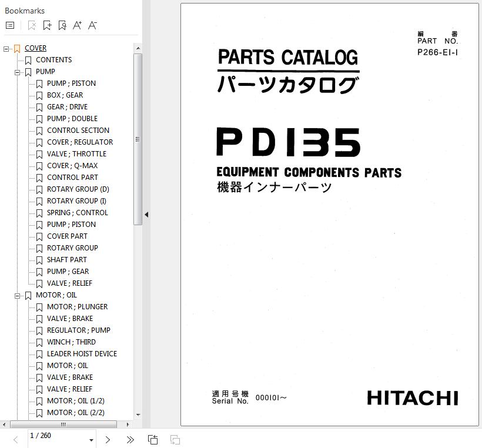The width and height of the screenshot is (482, 448).
Task: Open the COVER bookmark
Action: [36, 48]
